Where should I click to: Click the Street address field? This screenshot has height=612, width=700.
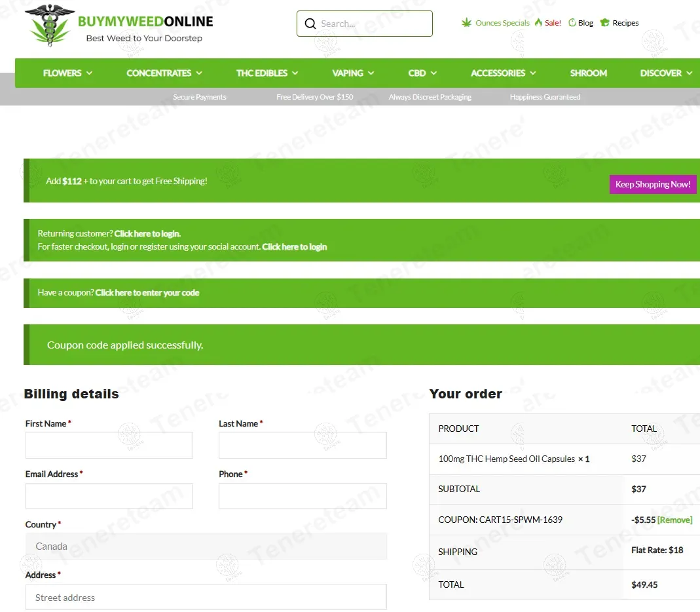click(206, 598)
